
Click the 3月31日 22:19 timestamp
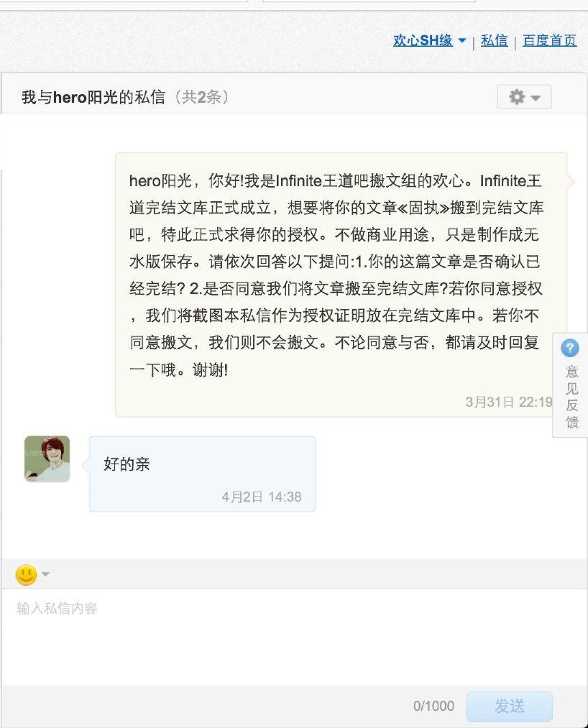pyautogui.click(x=509, y=402)
